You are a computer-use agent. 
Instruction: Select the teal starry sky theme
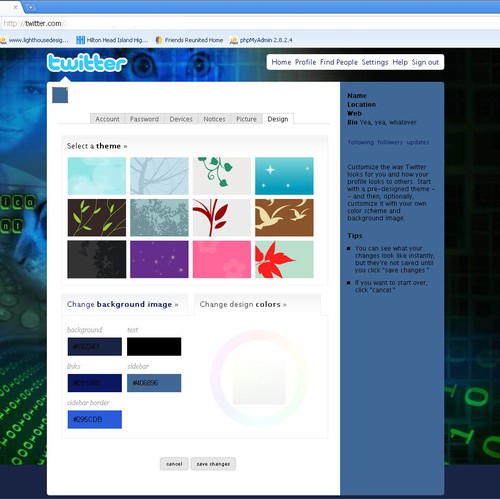pyautogui.click(x=284, y=176)
